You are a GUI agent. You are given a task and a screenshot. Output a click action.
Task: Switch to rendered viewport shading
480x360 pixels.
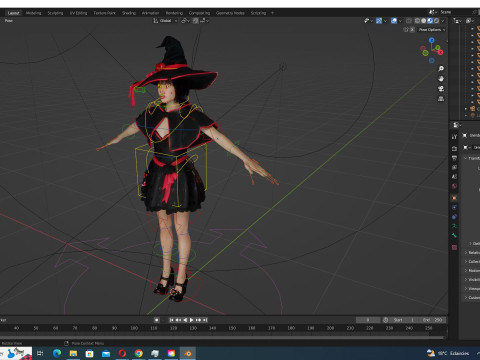436,21
